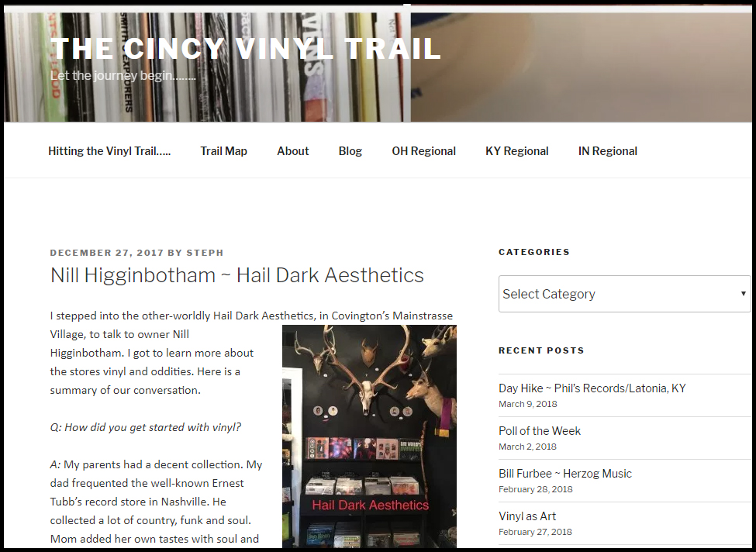This screenshot has width=756, height=552.
Task: Open the Vinyl as Art post
Action: [527, 516]
